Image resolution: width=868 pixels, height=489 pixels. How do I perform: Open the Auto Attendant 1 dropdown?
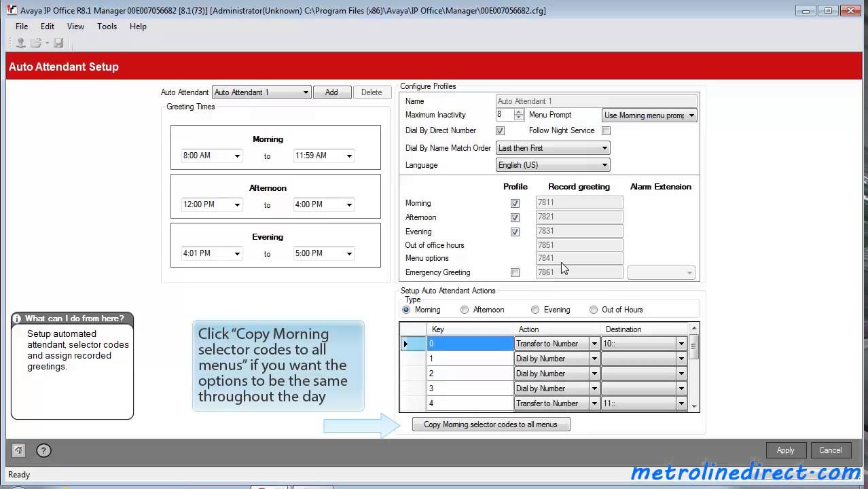[x=261, y=92]
